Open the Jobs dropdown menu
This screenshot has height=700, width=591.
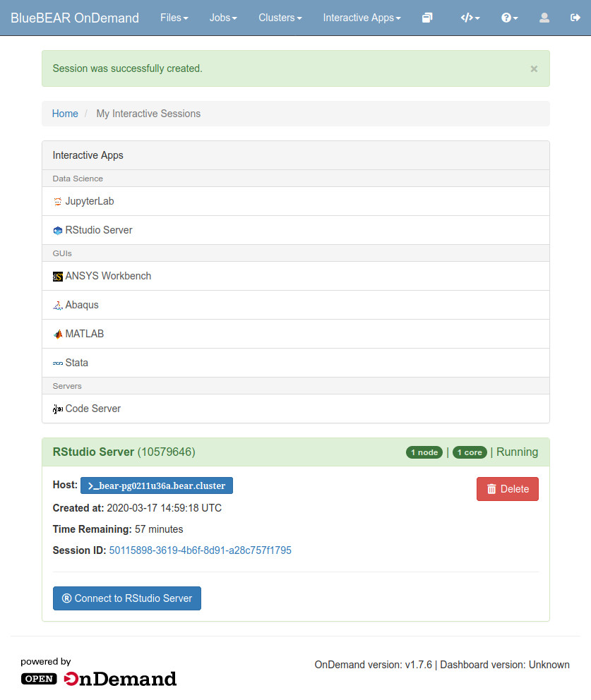[223, 18]
